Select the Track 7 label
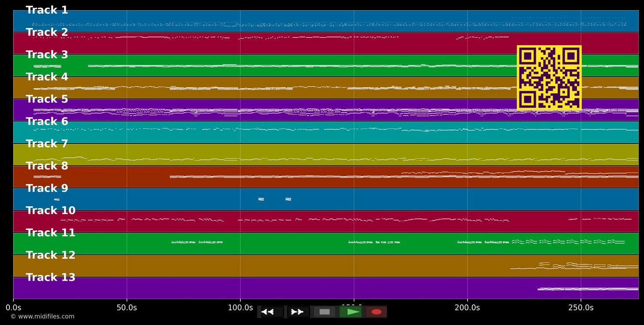 click(x=47, y=144)
